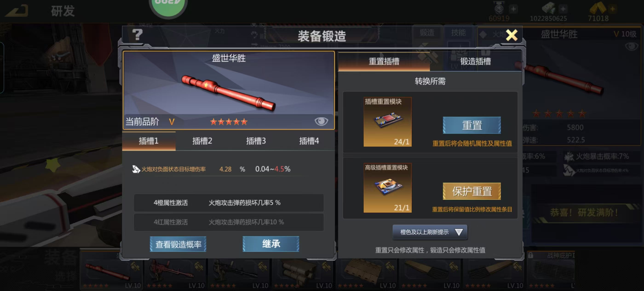644x291 pixels.
Task: Toggle the eye icon in weapon preview
Action: (321, 121)
